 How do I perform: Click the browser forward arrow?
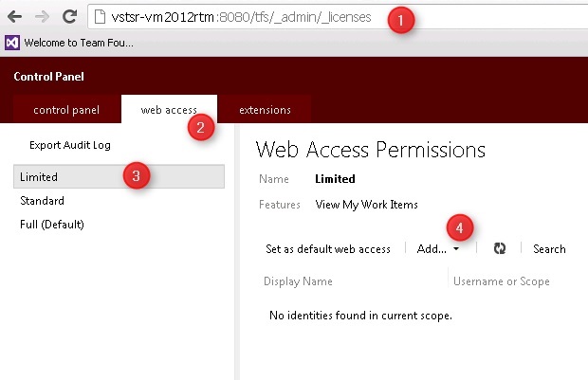[42, 17]
